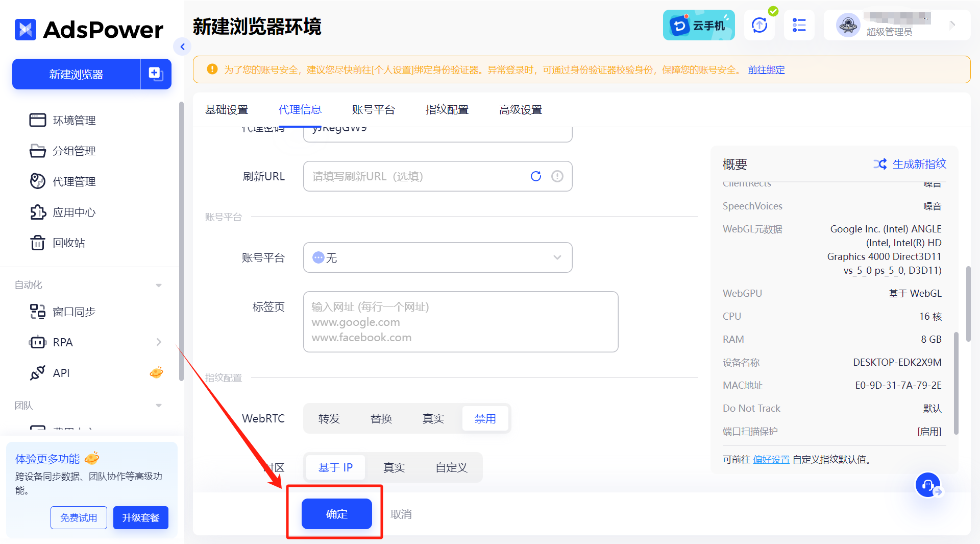Set WebRTC option to 真实
Viewport: 980px width, 544px height.
(433, 419)
